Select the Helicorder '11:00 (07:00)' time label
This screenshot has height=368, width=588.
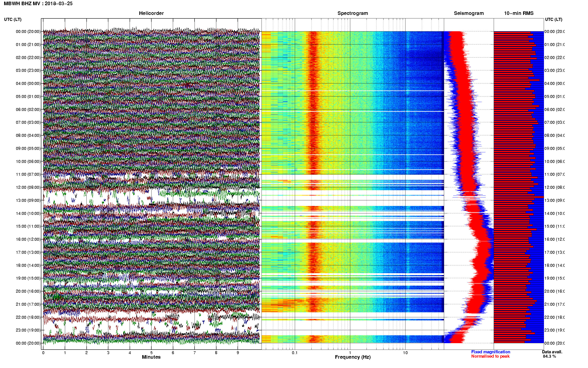click(x=28, y=174)
